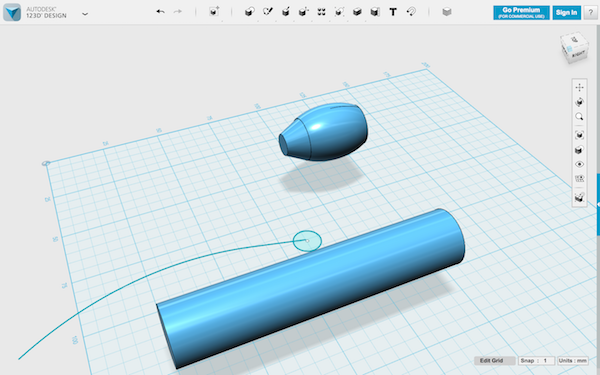The width and height of the screenshot is (600, 375).
Task: Select the Zoom magnifier tool
Action: (579, 117)
